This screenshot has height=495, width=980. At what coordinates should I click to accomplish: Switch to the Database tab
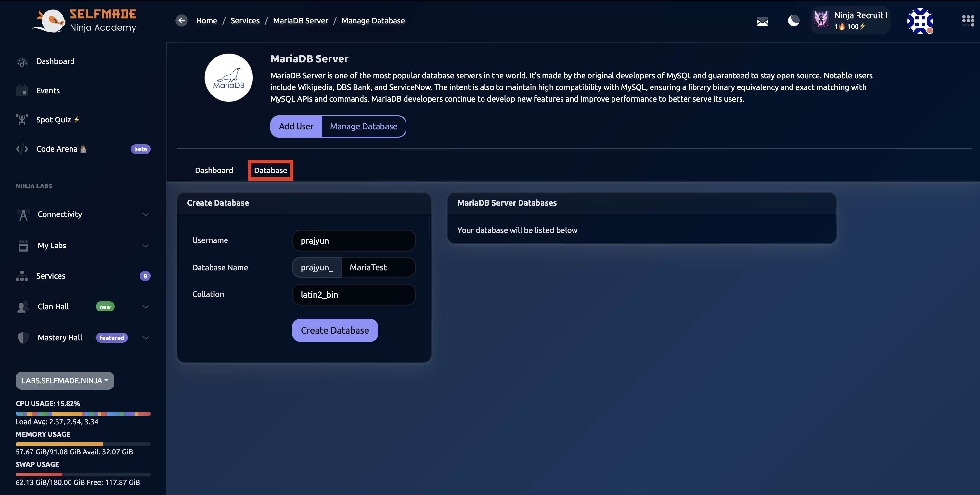270,170
